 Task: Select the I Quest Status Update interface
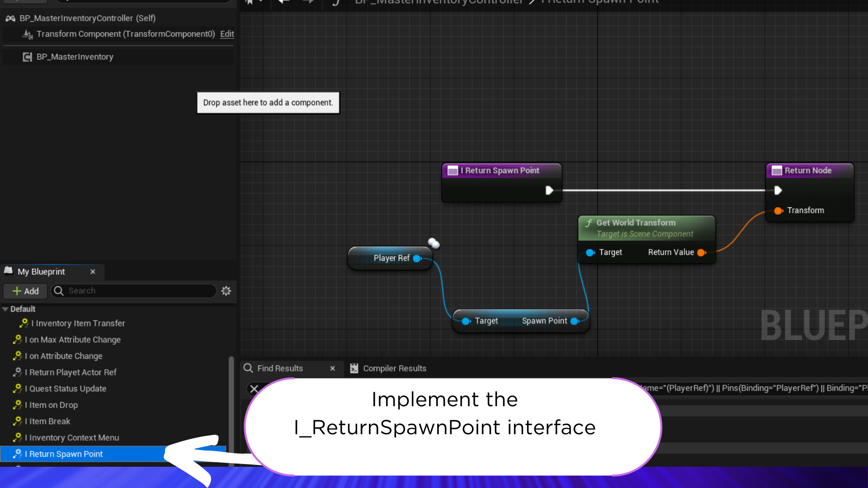tap(66, 389)
